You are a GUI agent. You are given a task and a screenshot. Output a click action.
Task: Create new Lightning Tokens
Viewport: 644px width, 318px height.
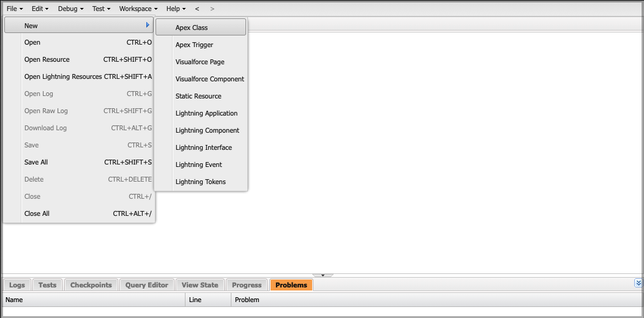pos(201,182)
